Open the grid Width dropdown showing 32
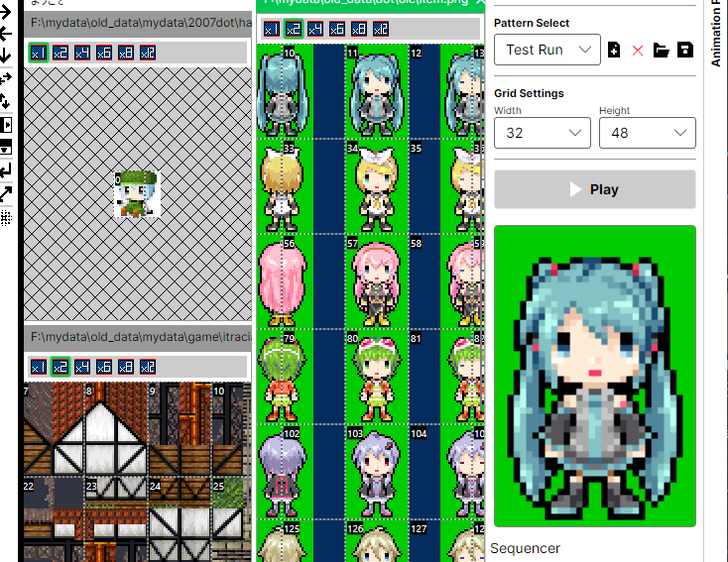The height and width of the screenshot is (562, 728). pyautogui.click(x=543, y=133)
